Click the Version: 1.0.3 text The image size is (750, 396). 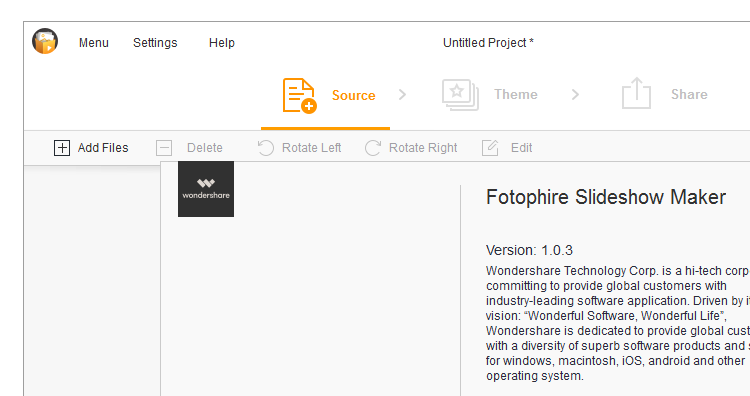(529, 250)
